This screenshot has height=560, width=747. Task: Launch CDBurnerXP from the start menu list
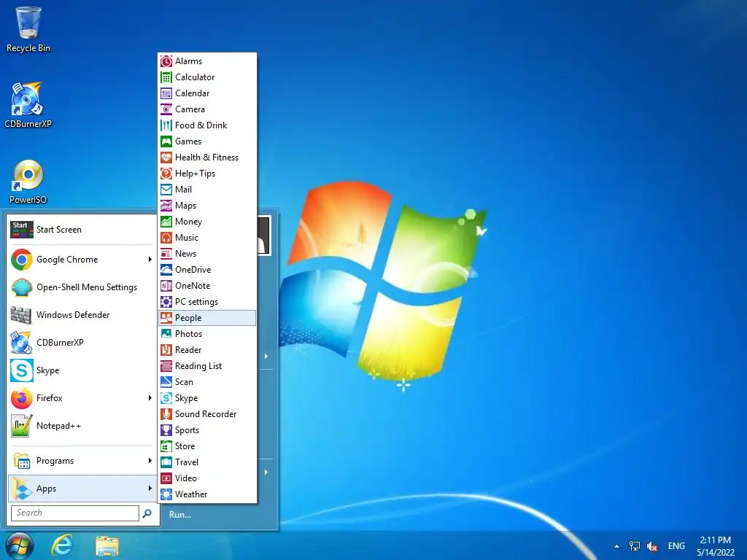click(82, 343)
